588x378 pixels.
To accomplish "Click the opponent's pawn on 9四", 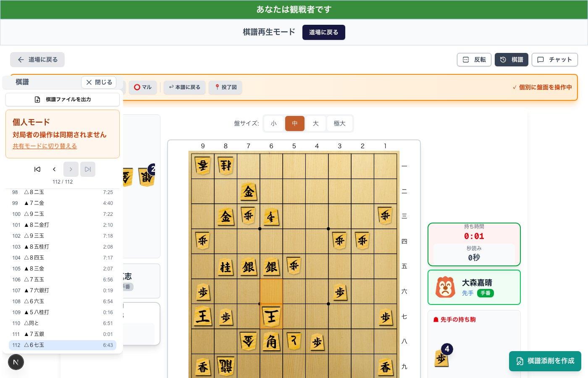I will (x=203, y=241).
